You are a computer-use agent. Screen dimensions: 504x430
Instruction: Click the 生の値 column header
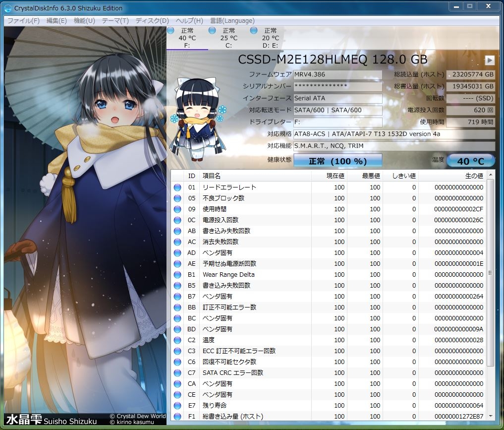[452, 176]
